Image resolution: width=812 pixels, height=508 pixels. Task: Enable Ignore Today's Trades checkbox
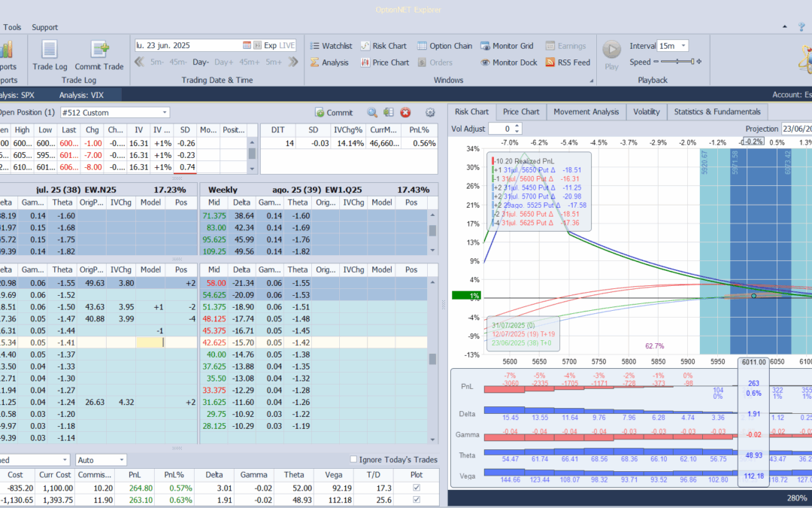click(354, 460)
